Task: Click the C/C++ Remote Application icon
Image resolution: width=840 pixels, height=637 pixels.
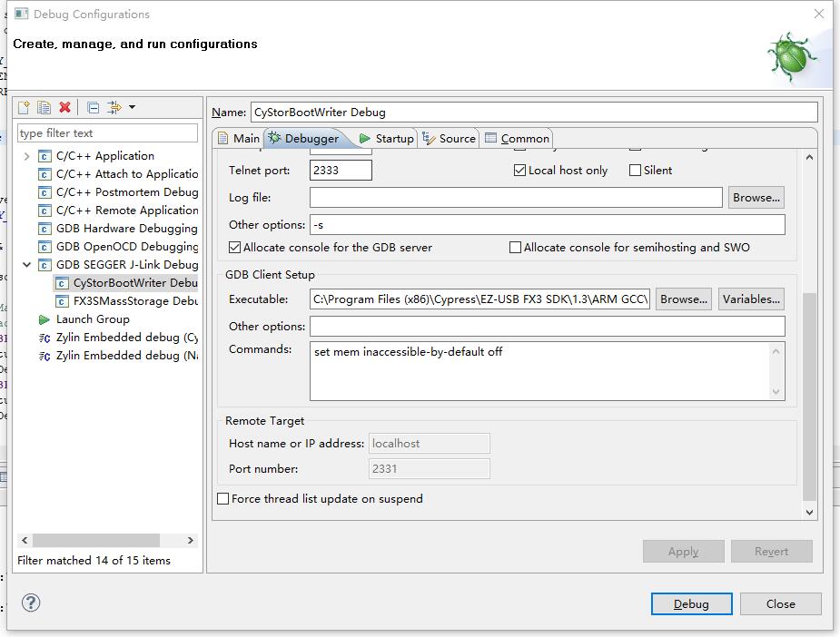Action: tap(44, 211)
